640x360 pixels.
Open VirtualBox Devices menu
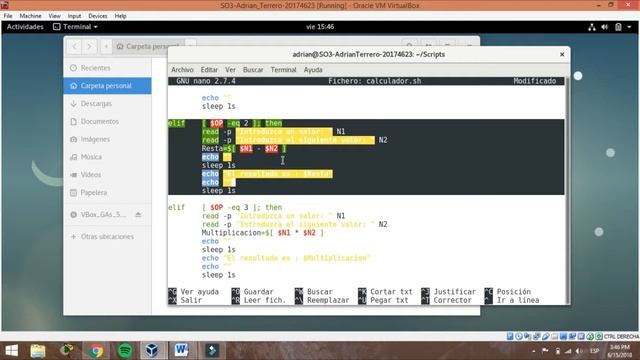98,16
